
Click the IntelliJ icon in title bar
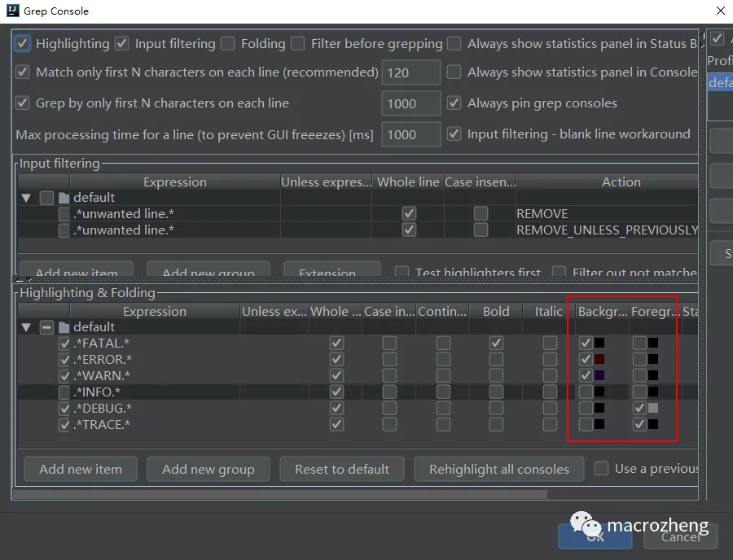pos(12,11)
